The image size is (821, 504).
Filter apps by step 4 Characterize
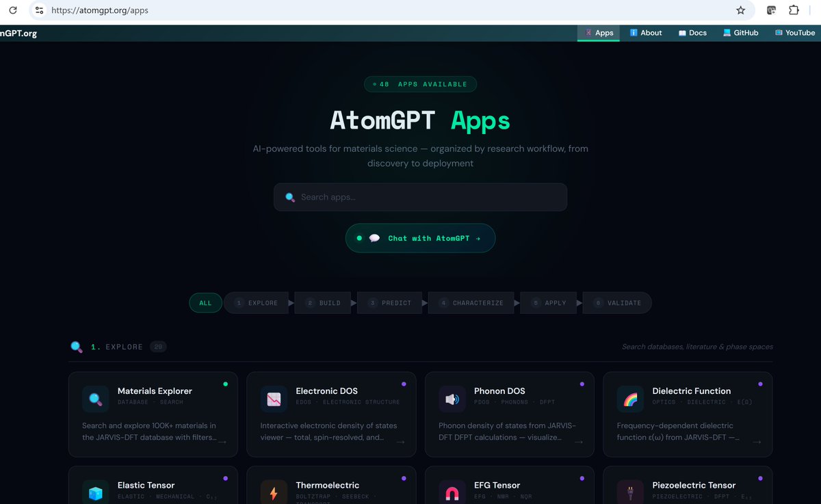(x=471, y=303)
